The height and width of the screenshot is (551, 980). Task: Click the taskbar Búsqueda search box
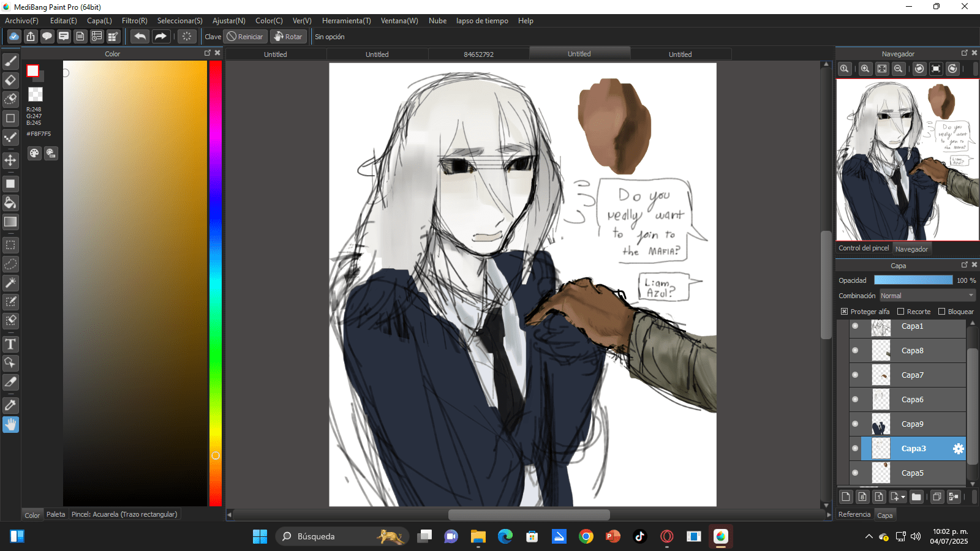(x=342, y=536)
